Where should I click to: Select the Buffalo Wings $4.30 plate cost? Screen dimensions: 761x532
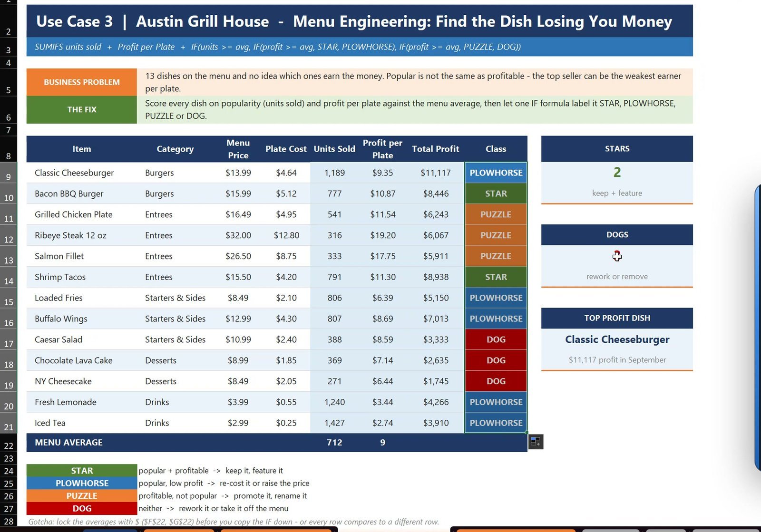pos(286,319)
